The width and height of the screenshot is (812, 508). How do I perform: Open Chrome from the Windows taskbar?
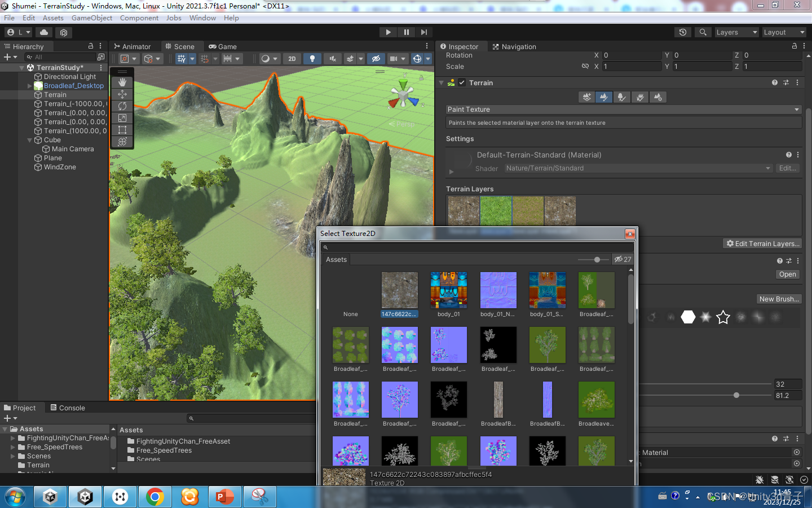(x=155, y=497)
